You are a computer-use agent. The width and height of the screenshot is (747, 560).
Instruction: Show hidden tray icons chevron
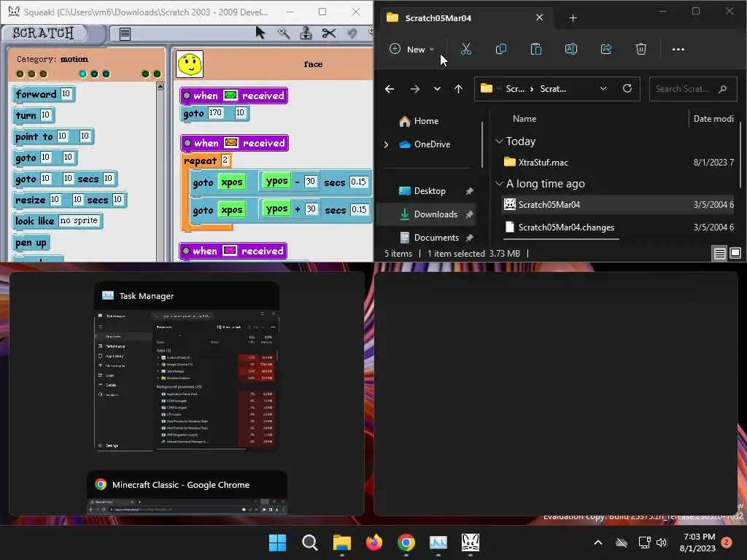598,542
